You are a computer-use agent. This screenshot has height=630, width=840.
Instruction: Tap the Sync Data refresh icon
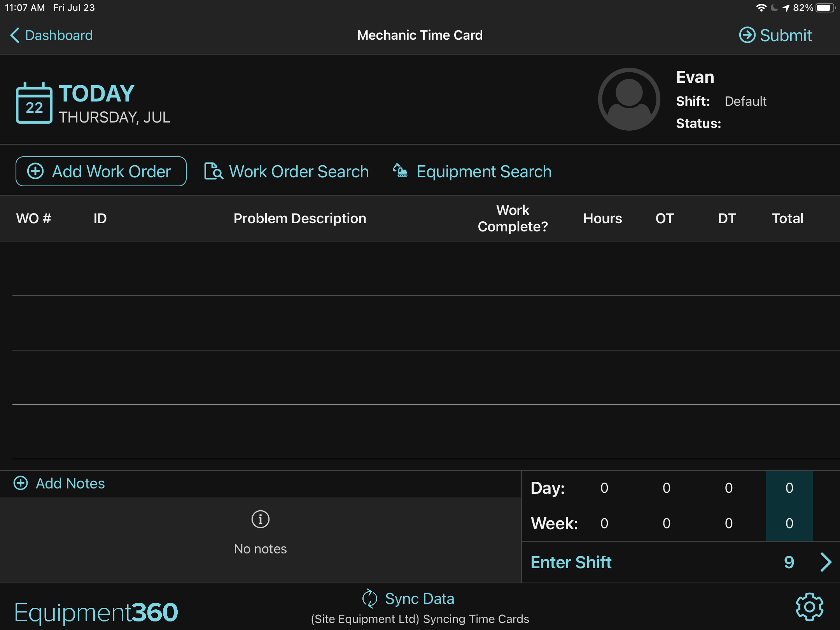369,598
